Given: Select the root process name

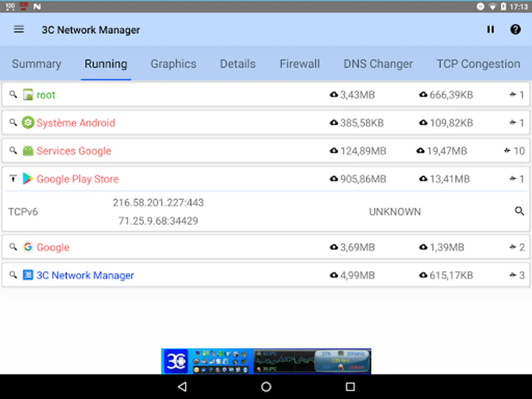Looking at the screenshot, I should pyautogui.click(x=46, y=95).
